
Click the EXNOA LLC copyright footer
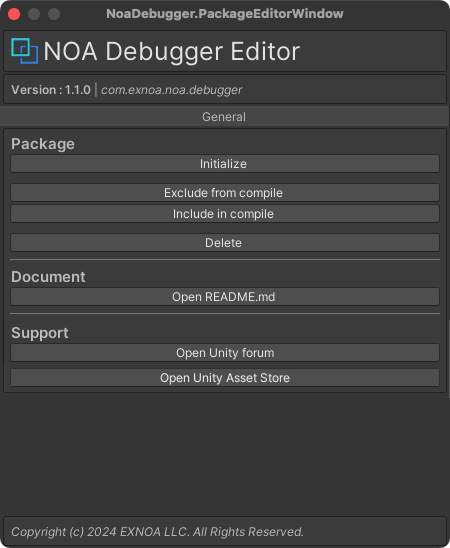(157, 532)
